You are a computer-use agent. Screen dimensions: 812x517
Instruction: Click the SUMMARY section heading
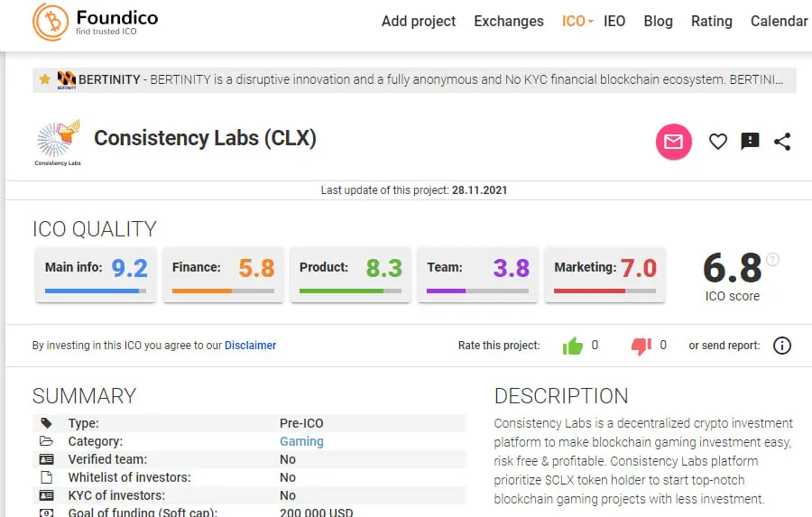[x=85, y=396]
